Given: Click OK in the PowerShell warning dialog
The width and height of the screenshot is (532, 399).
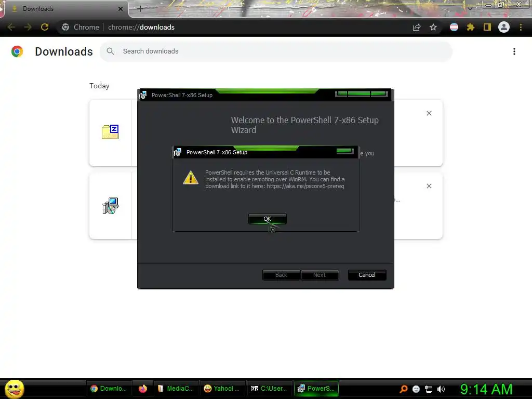Looking at the screenshot, I should click(x=268, y=219).
